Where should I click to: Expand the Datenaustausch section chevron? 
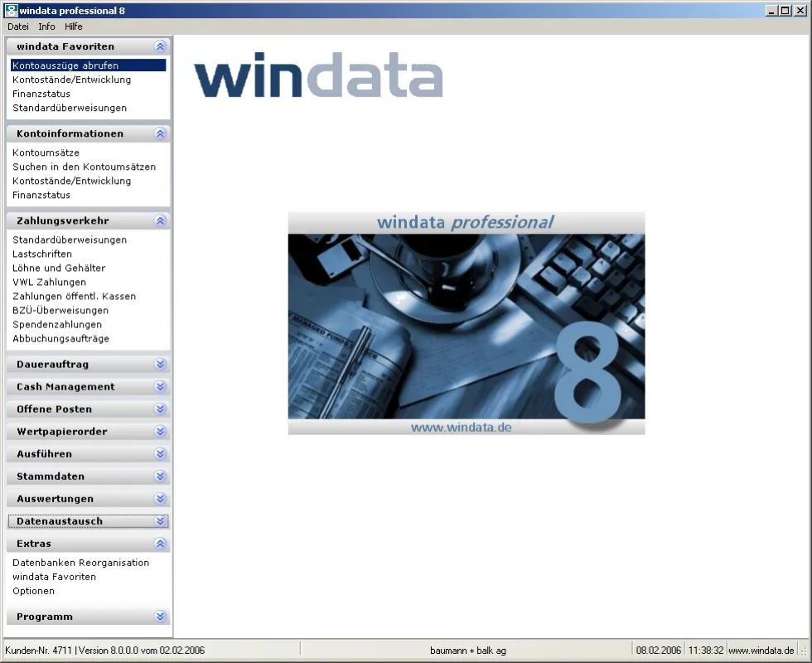[160, 521]
